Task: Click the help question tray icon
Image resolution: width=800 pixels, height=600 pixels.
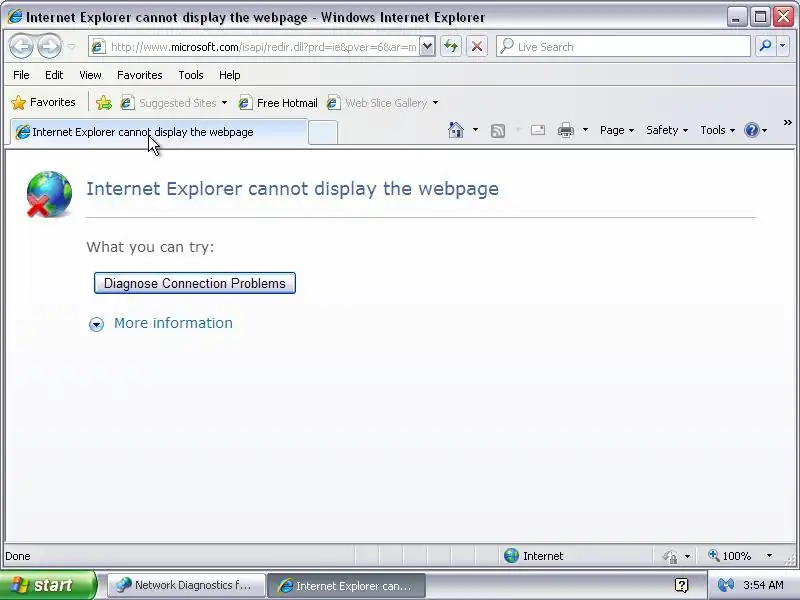Action: point(682,585)
